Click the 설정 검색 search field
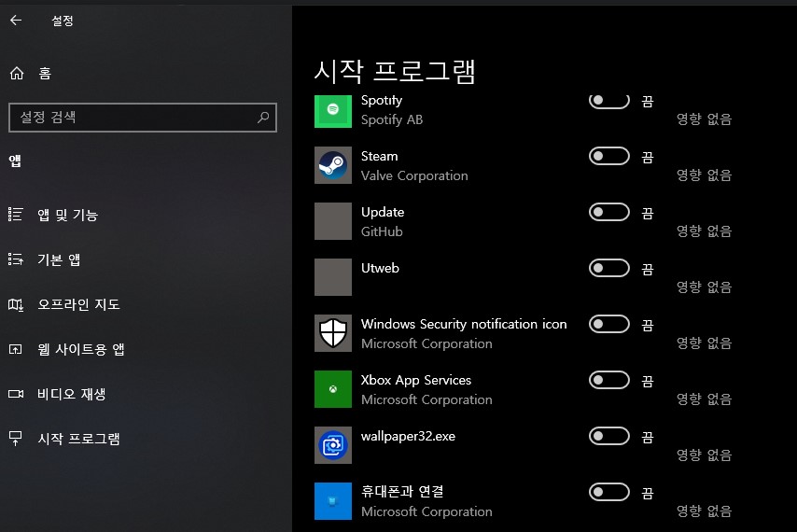This screenshot has width=797, height=532. point(143,118)
